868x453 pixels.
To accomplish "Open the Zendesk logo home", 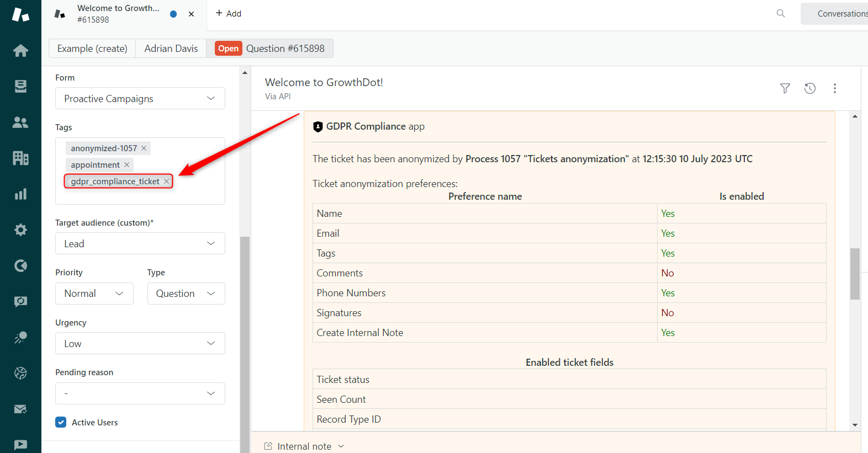I will (x=20, y=14).
